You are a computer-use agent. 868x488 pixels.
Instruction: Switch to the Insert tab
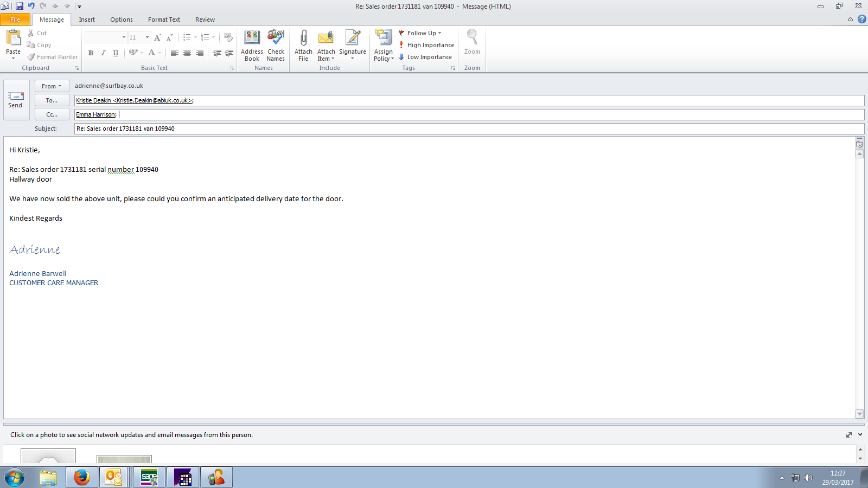(87, 20)
